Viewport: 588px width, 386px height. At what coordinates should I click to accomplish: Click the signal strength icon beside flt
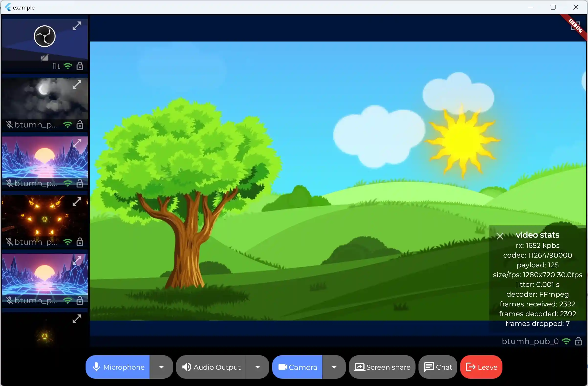click(x=67, y=66)
